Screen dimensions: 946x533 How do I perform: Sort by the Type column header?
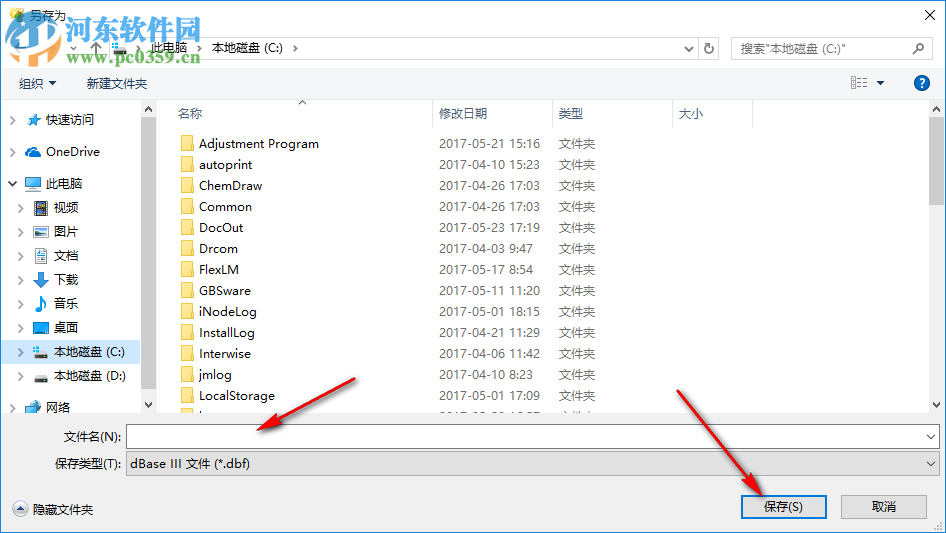point(571,113)
